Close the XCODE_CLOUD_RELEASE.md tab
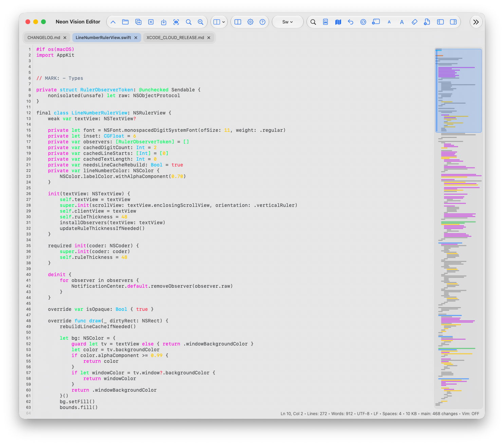Screen dimensions: 504x444 point(209,38)
